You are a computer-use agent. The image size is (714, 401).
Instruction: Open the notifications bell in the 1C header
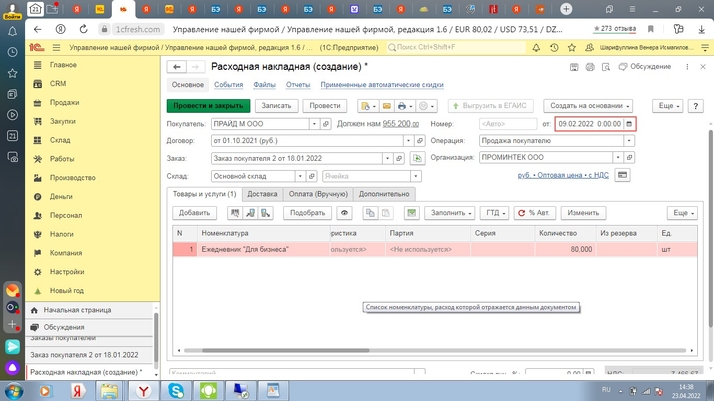(536, 47)
